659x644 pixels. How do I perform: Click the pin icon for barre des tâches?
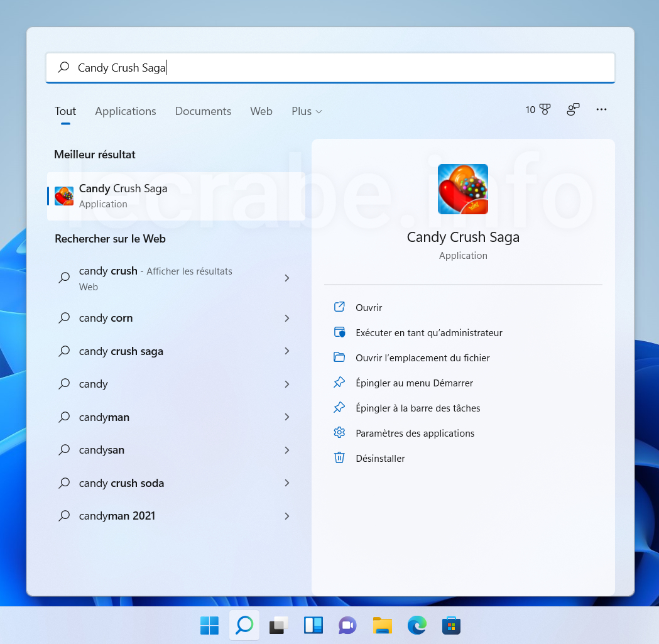tap(339, 407)
